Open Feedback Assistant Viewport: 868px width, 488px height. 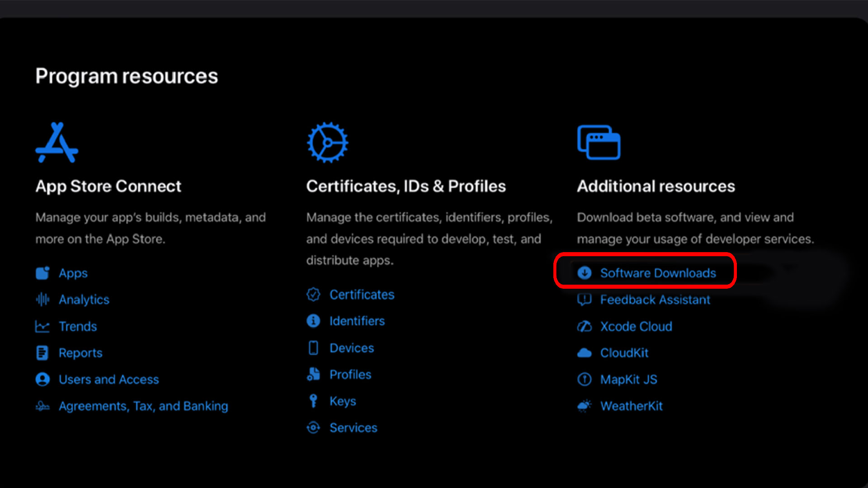(655, 300)
